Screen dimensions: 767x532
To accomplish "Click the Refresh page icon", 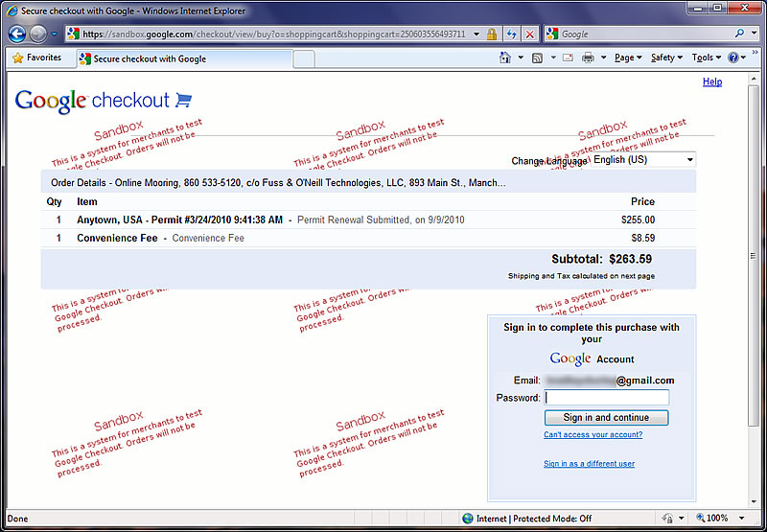I will (512, 34).
